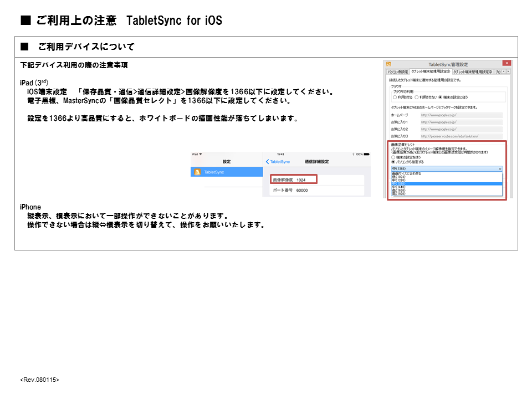Click the TabletSync app icon in iPad settings

click(197, 172)
